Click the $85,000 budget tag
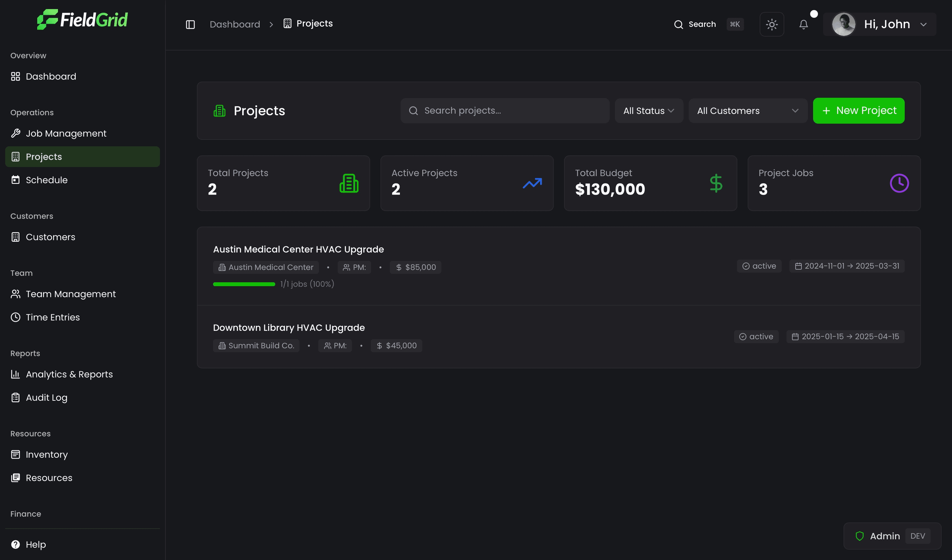 coord(415,267)
